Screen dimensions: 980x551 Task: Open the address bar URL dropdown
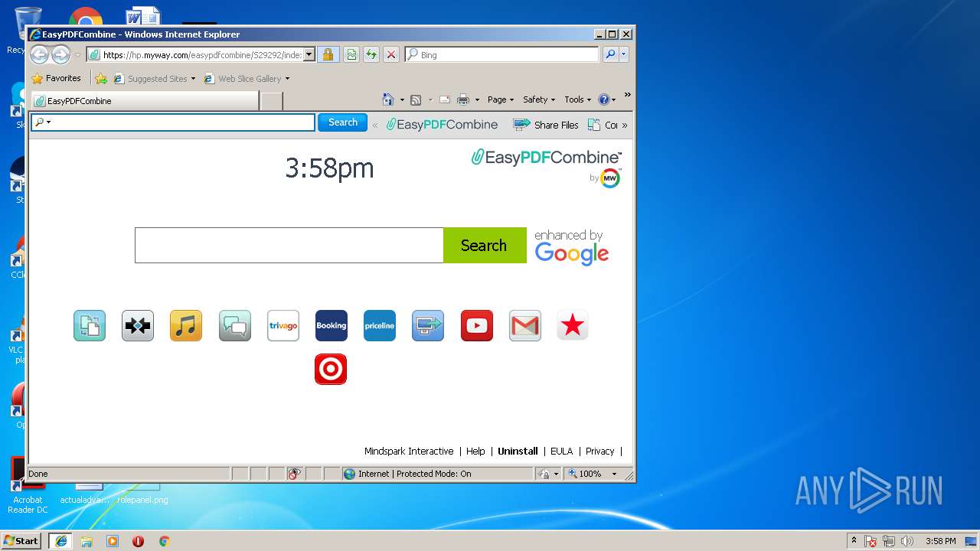tap(309, 54)
